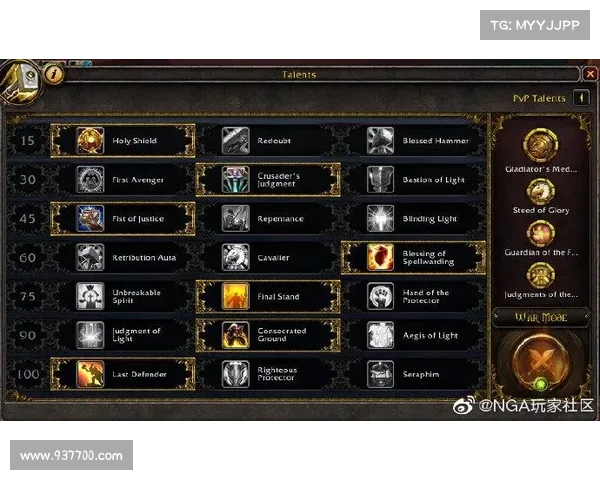Viewport: 600px width, 480px height.
Task: Pick Judgment of Light talent
Action: (124, 335)
